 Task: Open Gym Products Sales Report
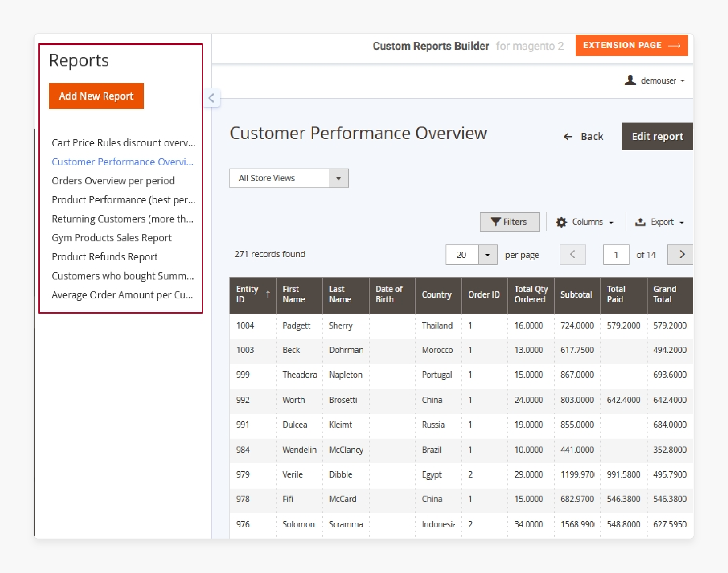coord(111,238)
